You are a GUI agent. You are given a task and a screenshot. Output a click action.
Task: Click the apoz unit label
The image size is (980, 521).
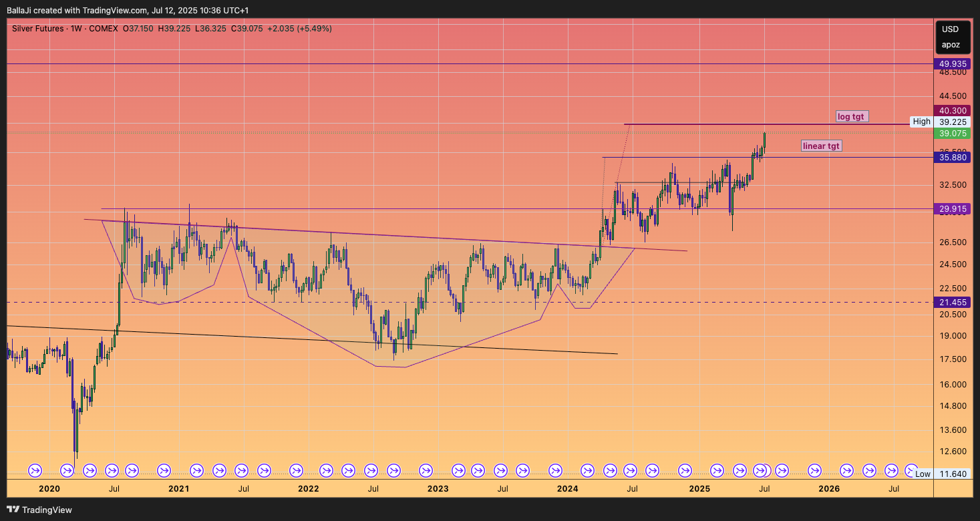[951, 45]
